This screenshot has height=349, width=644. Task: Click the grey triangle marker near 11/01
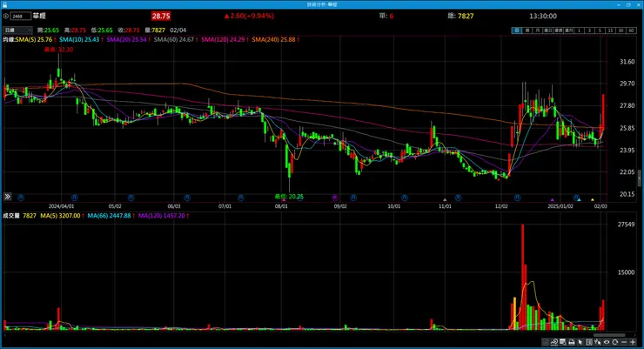point(445,200)
